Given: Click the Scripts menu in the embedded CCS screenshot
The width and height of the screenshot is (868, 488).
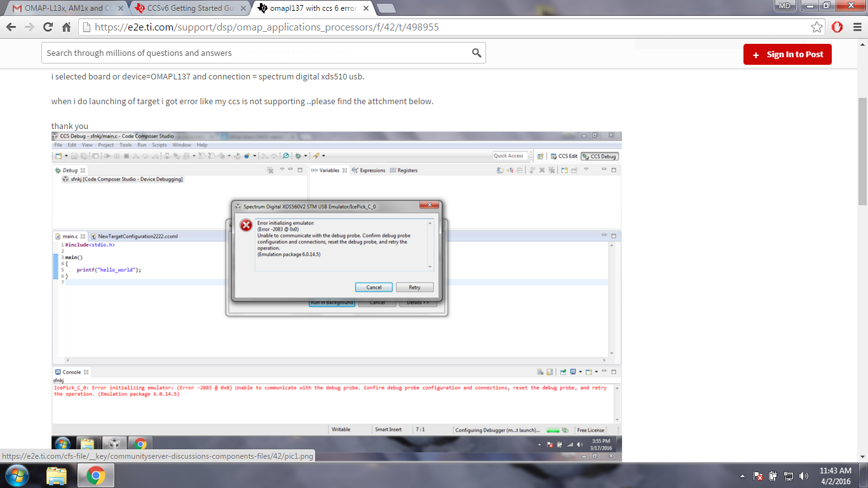Looking at the screenshot, I should click(x=159, y=145).
